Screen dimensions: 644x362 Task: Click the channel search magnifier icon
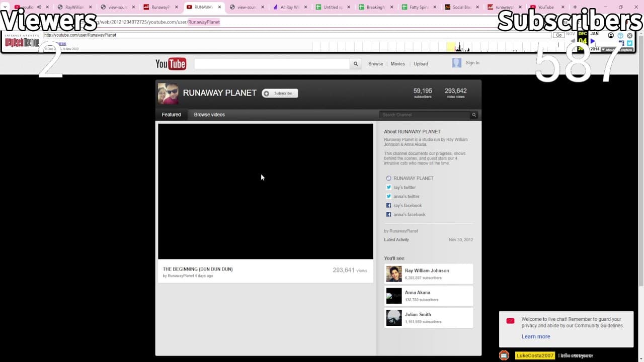point(473,115)
